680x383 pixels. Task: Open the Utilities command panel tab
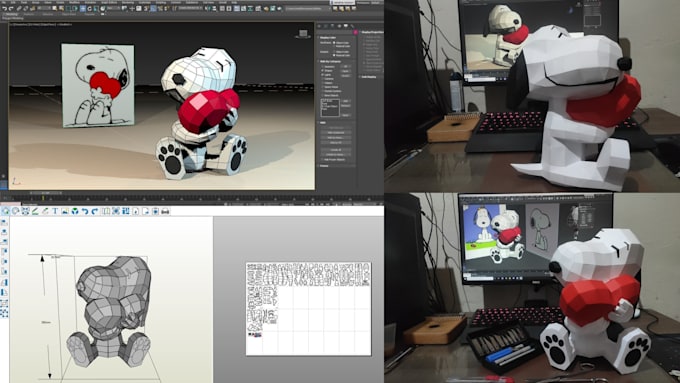(x=352, y=26)
